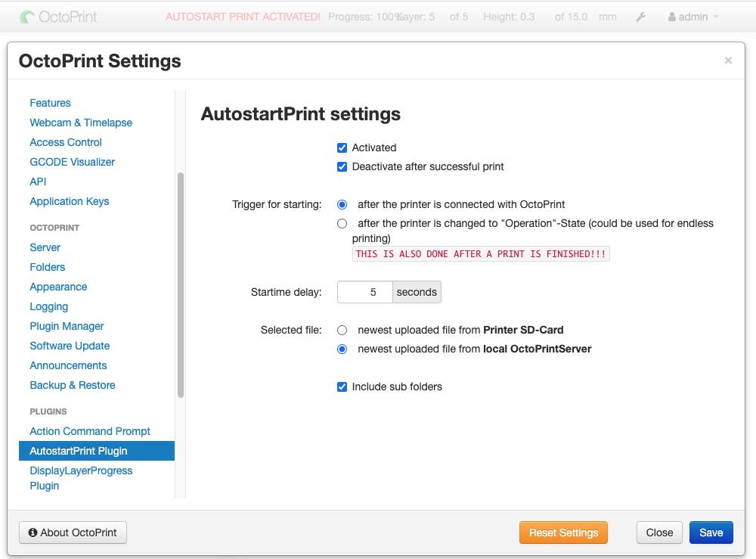Toggle the Activated checkbox
This screenshot has height=559, width=756.
(x=342, y=148)
